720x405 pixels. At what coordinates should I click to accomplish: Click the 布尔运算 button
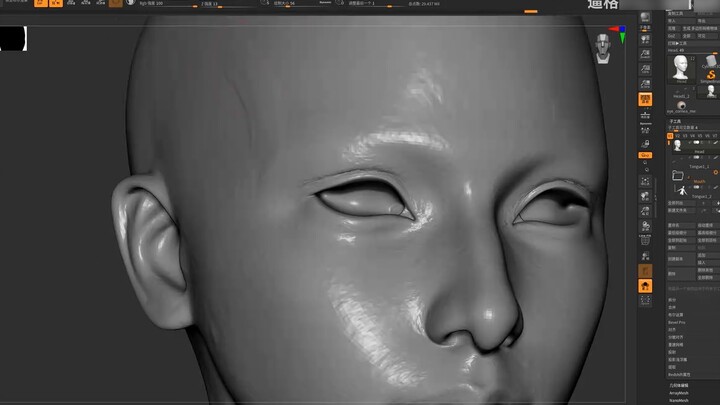pyautogui.click(x=676, y=314)
